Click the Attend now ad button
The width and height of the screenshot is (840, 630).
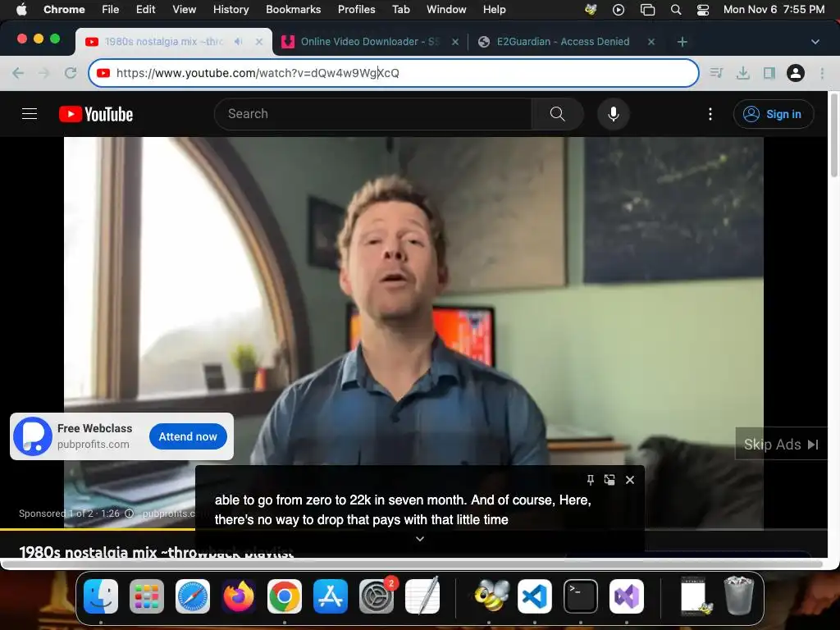(188, 436)
